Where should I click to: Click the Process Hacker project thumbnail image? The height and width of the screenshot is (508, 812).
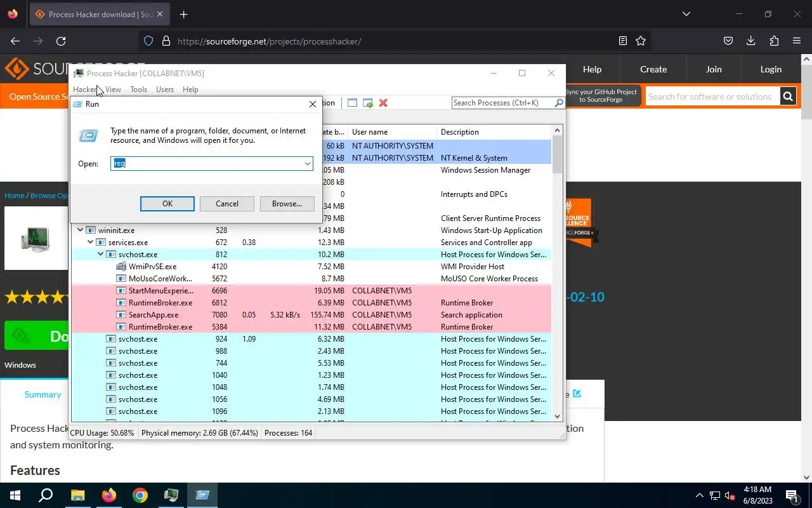click(x=36, y=238)
